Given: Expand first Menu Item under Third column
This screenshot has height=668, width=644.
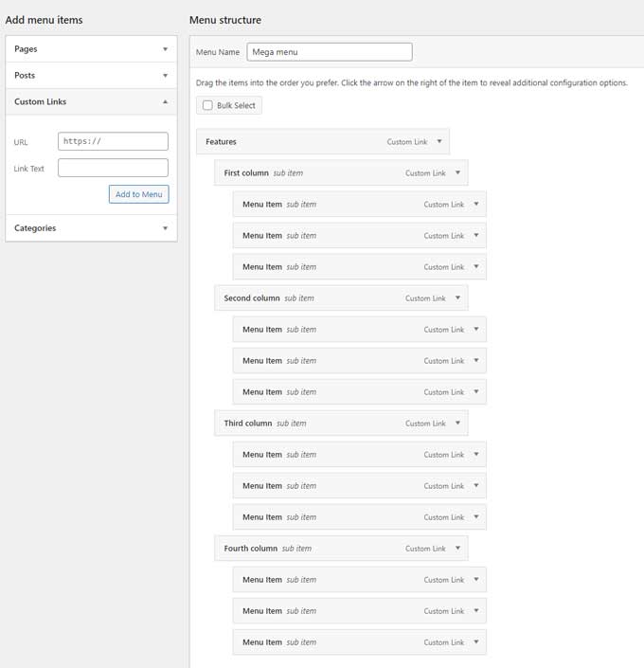Looking at the screenshot, I should (476, 454).
